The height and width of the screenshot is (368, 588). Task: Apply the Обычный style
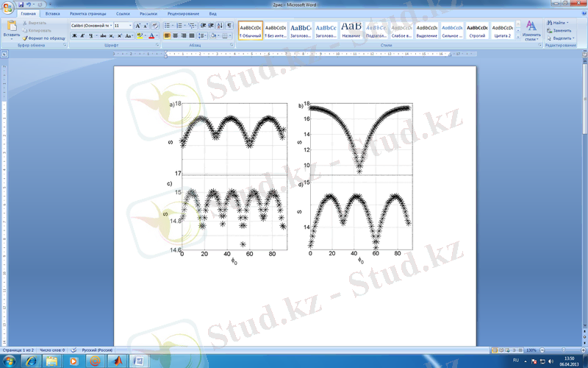tap(251, 30)
